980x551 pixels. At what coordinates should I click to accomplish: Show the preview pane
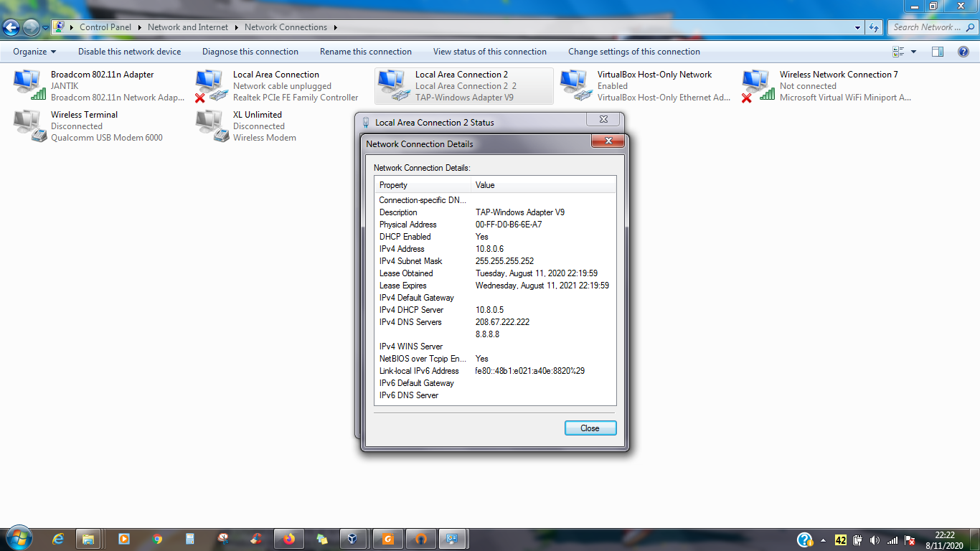[938, 52]
